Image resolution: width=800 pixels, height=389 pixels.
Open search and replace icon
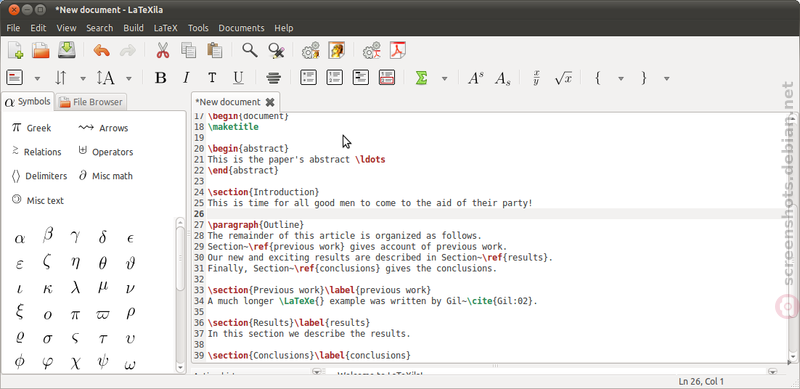coord(276,50)
